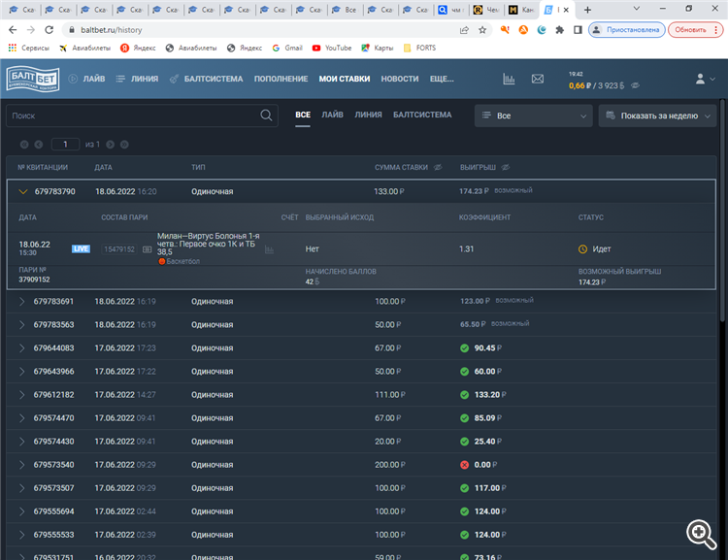
Task: Click green won icon for 117.00 ₽
Action: (x=464, y=488)
